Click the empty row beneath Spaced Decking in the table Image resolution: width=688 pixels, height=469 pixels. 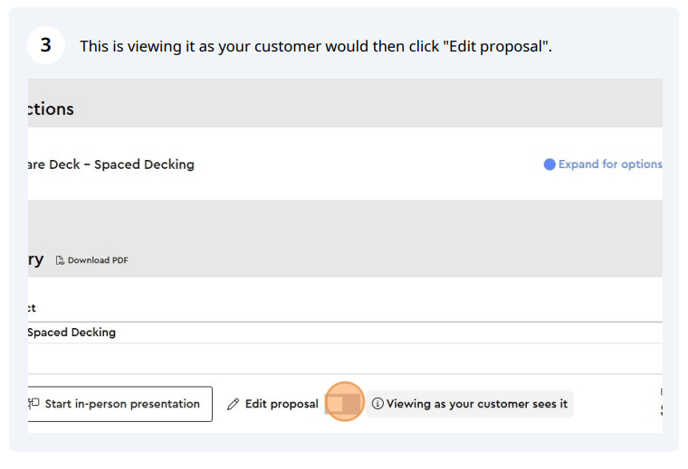345,358
